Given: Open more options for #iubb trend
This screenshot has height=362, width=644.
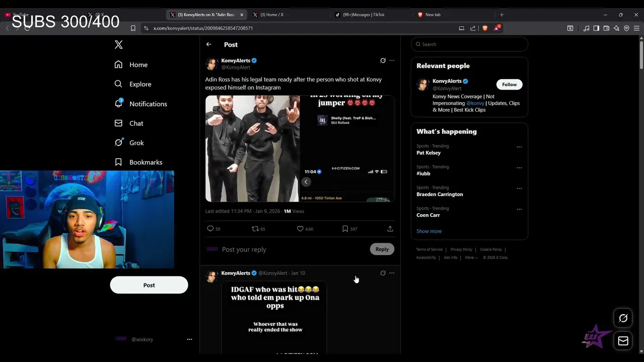Looking at the screenshot, I should 519,167.
